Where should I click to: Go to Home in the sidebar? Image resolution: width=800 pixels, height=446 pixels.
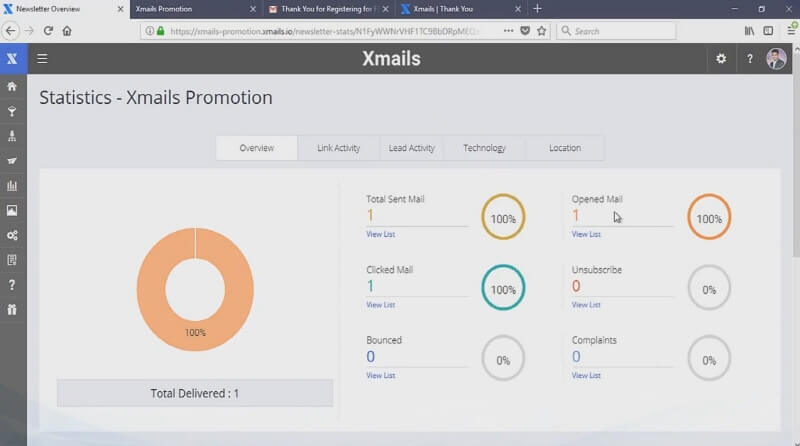click(x=12, y=86)
